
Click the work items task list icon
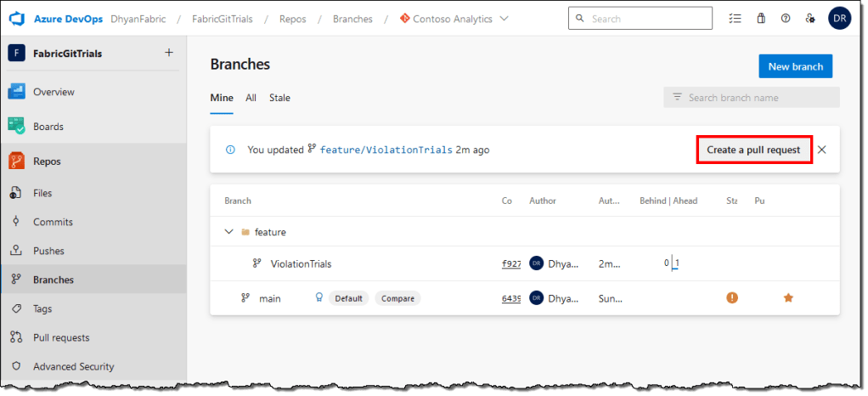coord(736,19)
